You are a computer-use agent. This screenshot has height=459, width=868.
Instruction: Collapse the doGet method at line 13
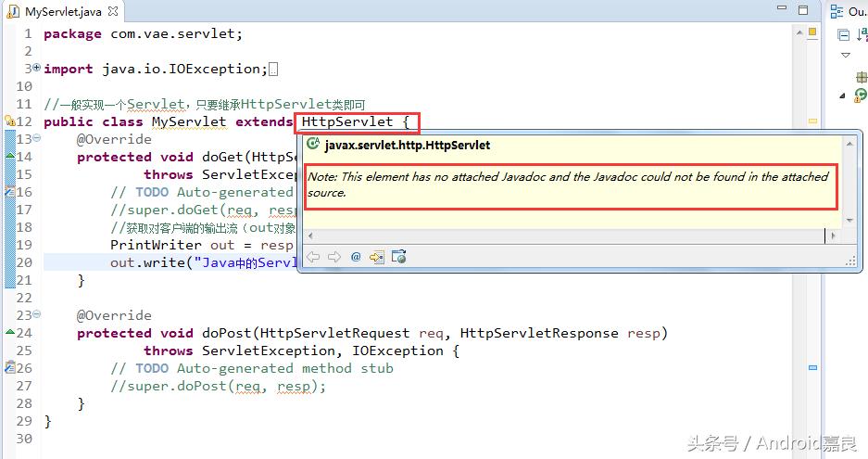coord(36,137)
